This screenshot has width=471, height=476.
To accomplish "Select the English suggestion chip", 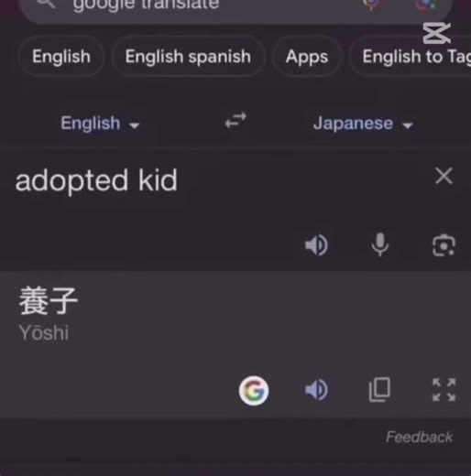I will (61, 57).
